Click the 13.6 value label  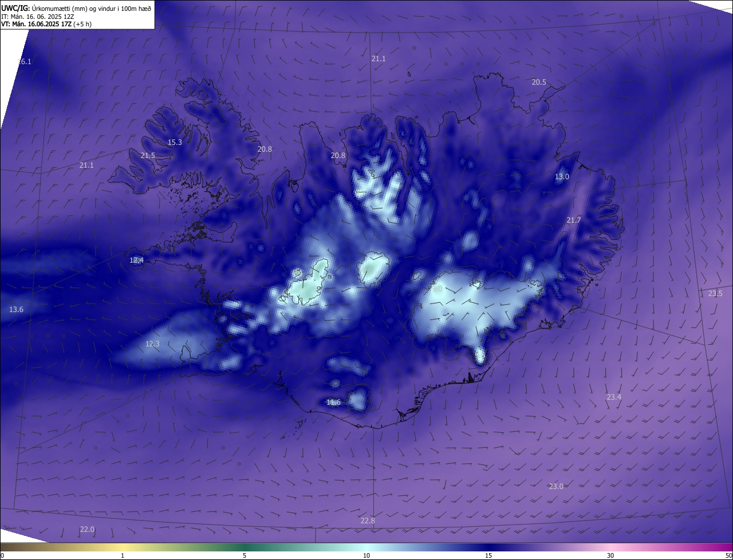[x=16, y=310]
